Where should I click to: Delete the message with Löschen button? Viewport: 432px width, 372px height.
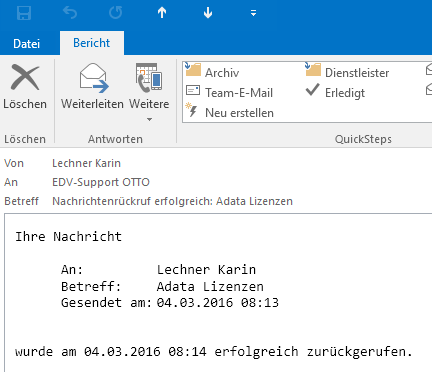click(25, 87)
